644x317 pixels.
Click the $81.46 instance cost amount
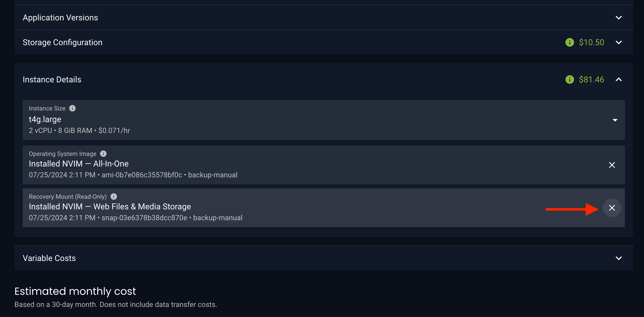click(x=591, y=80)
